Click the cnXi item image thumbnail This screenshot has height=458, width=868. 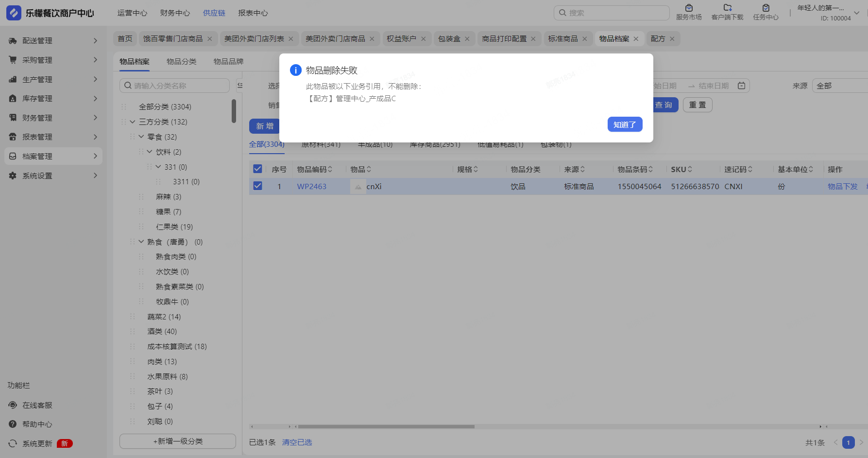[358, 187]
